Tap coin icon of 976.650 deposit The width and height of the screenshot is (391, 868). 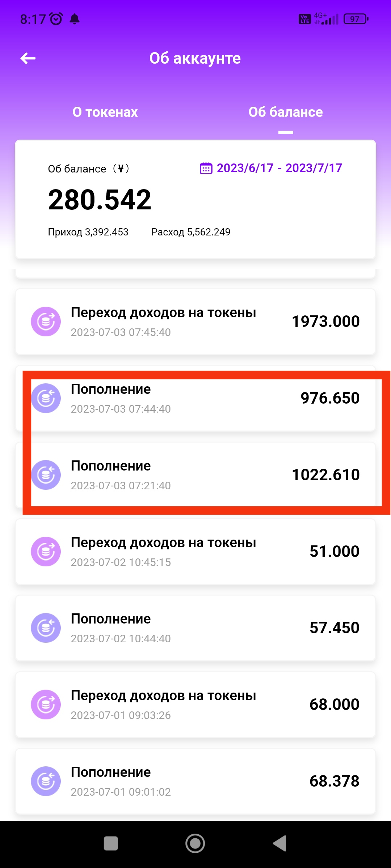(46, 398)
